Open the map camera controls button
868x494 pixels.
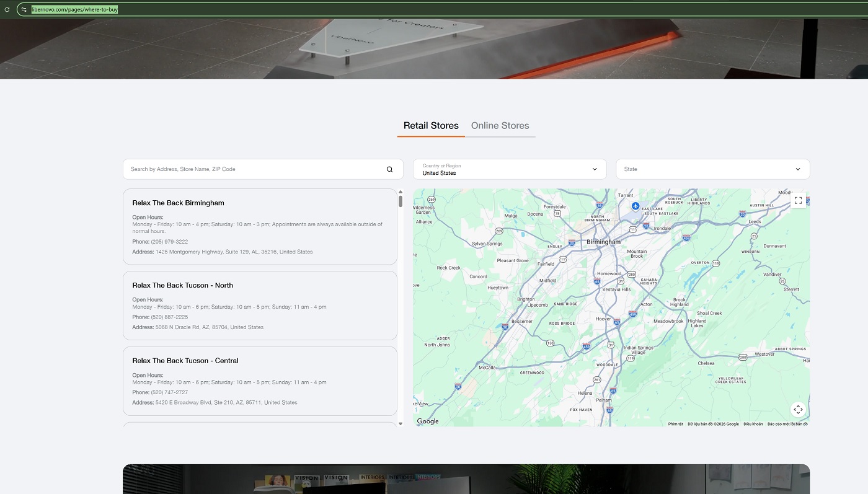[798, 410]
